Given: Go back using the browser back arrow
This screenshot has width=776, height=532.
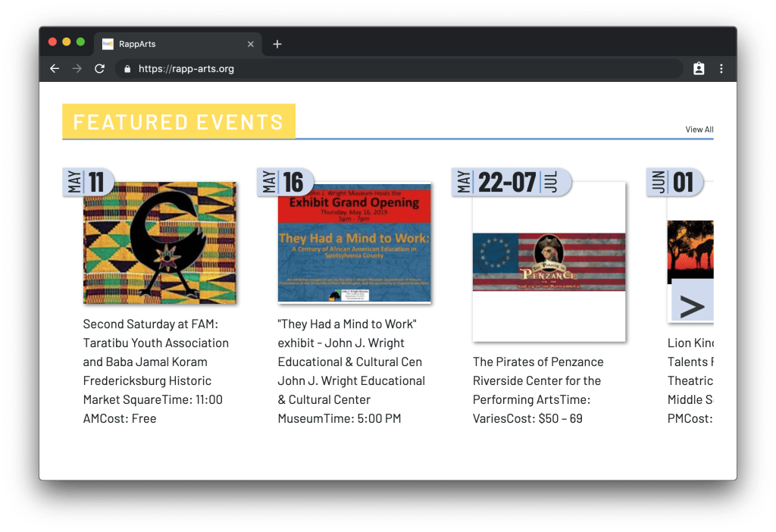Looking at the screenshot, I should (x=55, y=69).
